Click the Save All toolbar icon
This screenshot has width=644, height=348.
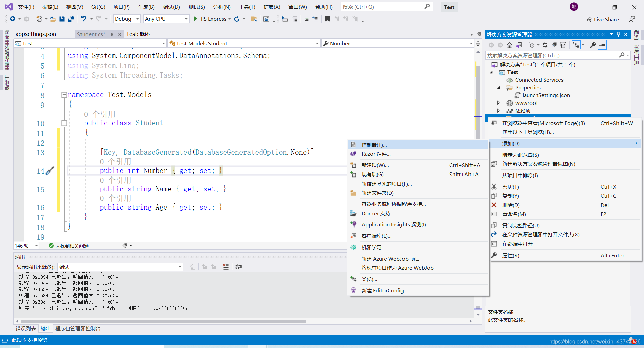tap(71, 19)
